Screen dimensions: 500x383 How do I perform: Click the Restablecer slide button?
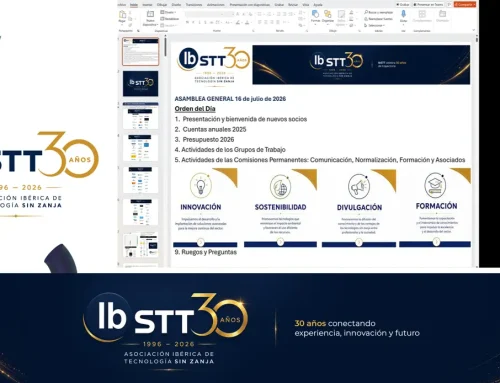170,19
